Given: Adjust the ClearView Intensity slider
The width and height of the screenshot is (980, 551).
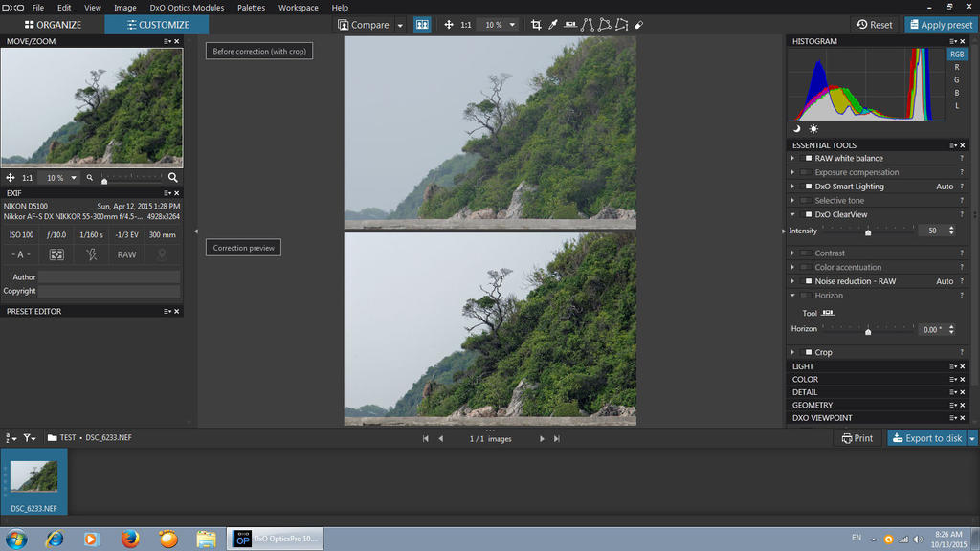Looking at the screenshot, I should pos(868,231).
